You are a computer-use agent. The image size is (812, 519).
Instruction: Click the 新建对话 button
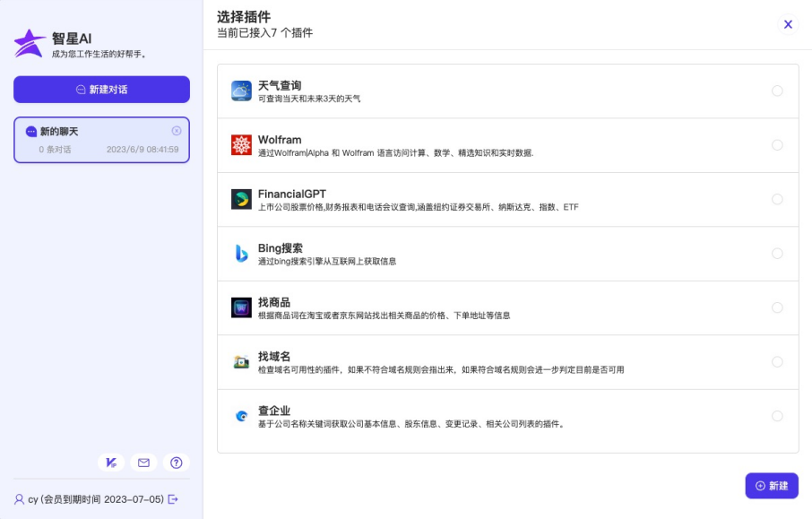(x=101, y=90)
